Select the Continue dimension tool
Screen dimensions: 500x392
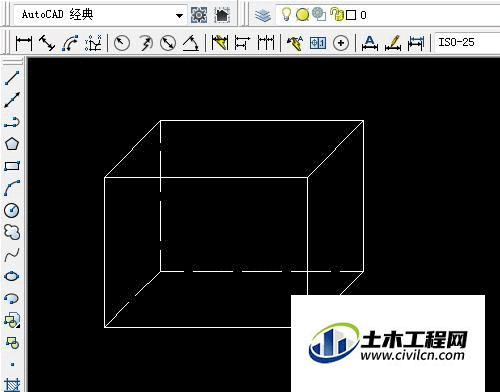click(266, 43)
